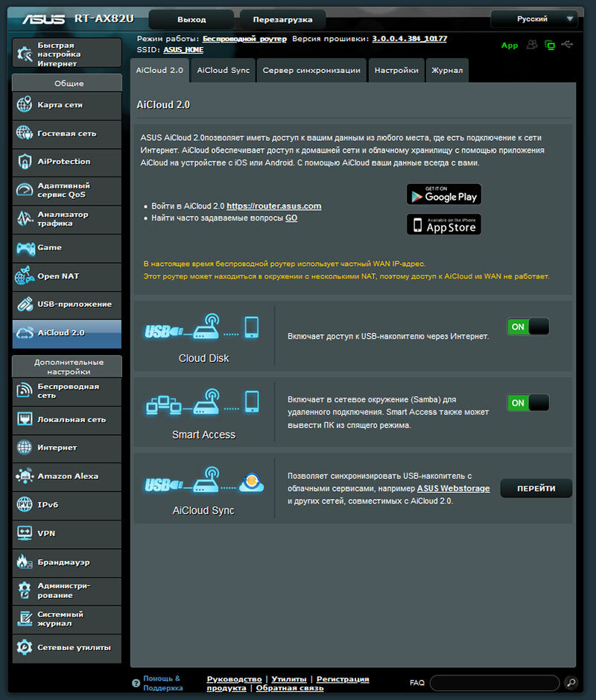Click the Беспроводной роутер mode link
The image size is (596, 700).
pyautogui.click(x=244, y=39)
